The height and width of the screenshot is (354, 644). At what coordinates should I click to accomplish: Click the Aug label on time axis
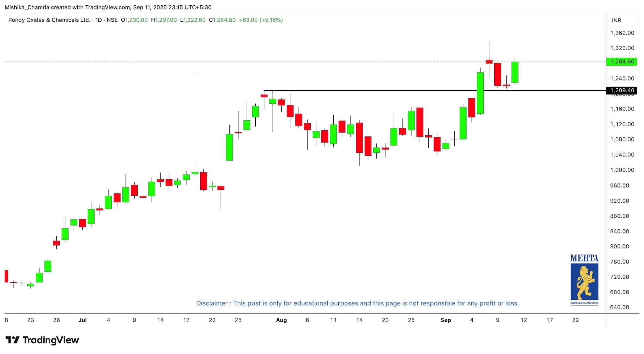coord(281,320)
